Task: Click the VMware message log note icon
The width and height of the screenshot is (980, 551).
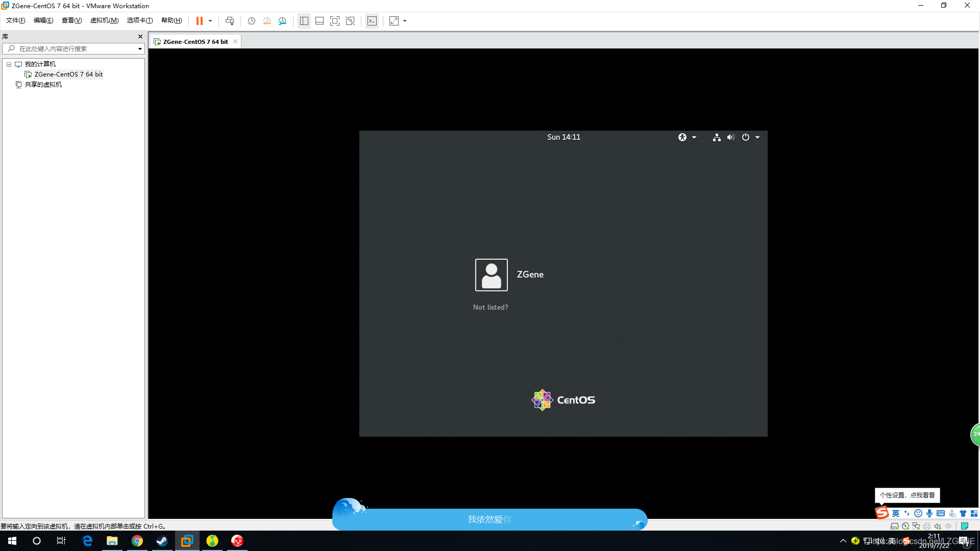Action: pyautogui.click(x=965, y=526)
